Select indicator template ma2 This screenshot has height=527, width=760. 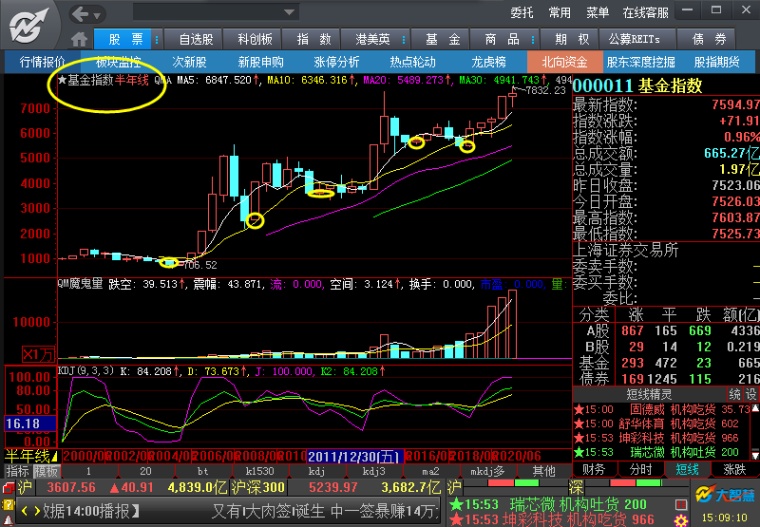[x=430, y=471]
